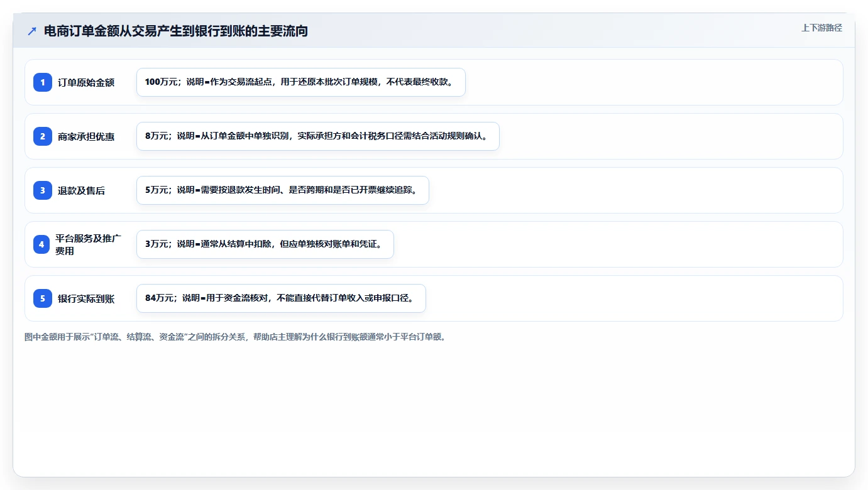Click the 100万元 description box
This screenshot has height=490, width=868.
coord(301,82)
